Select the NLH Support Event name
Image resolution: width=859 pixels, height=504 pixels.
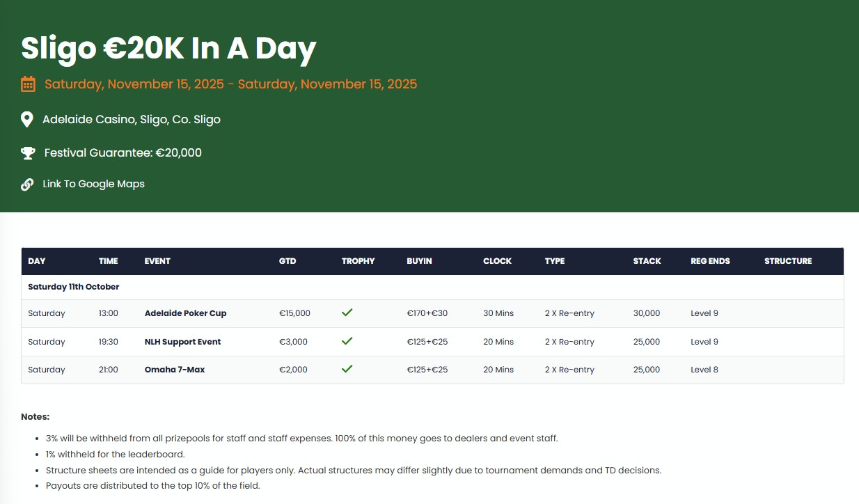coord(182,342)
